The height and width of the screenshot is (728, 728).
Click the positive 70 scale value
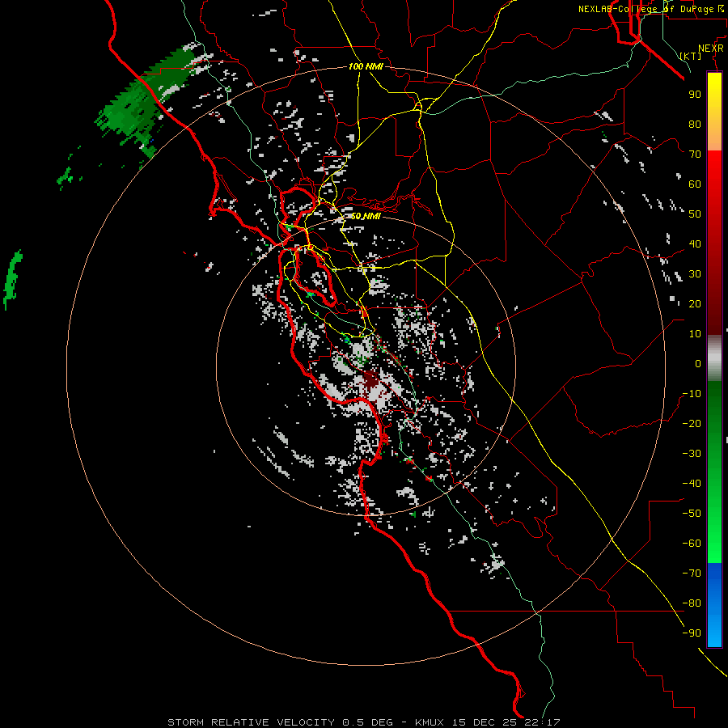pyautogui.click(x=695, y=154)
